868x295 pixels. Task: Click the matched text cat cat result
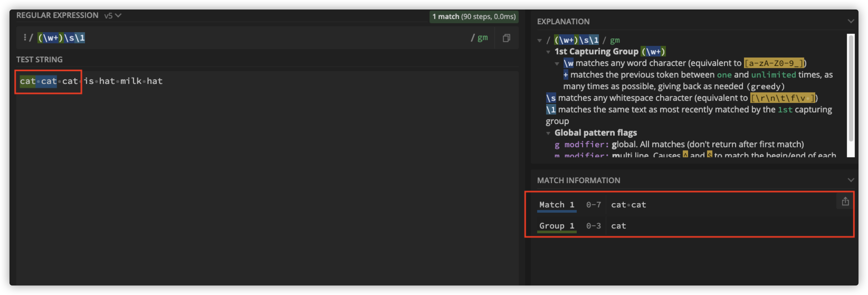tap(628, 205)
